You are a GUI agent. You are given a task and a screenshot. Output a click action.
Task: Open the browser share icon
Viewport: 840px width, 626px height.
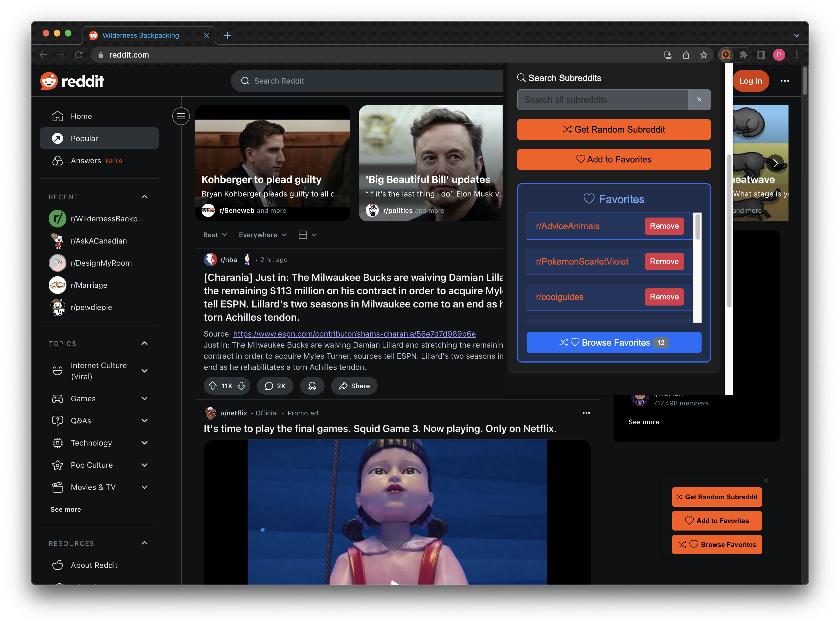(686, 55)
